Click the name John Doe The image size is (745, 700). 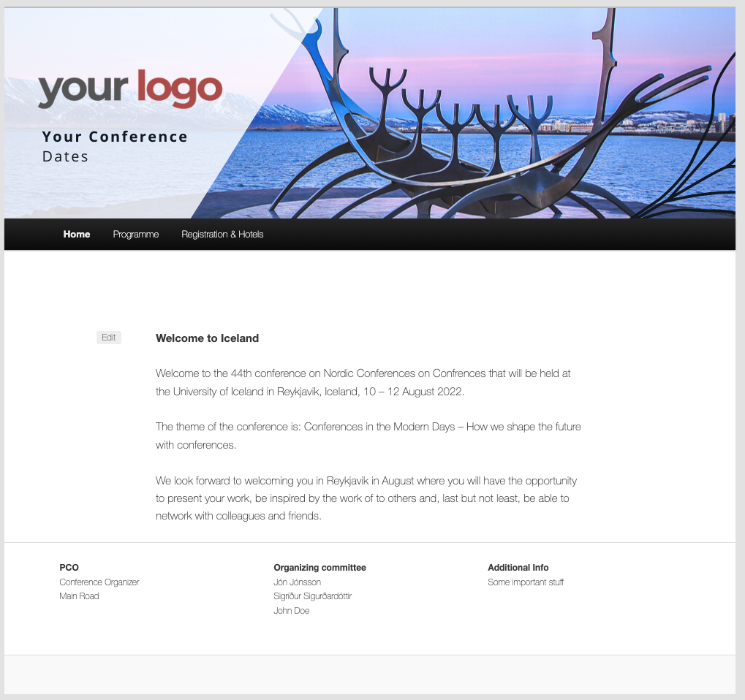coord(291,611)
